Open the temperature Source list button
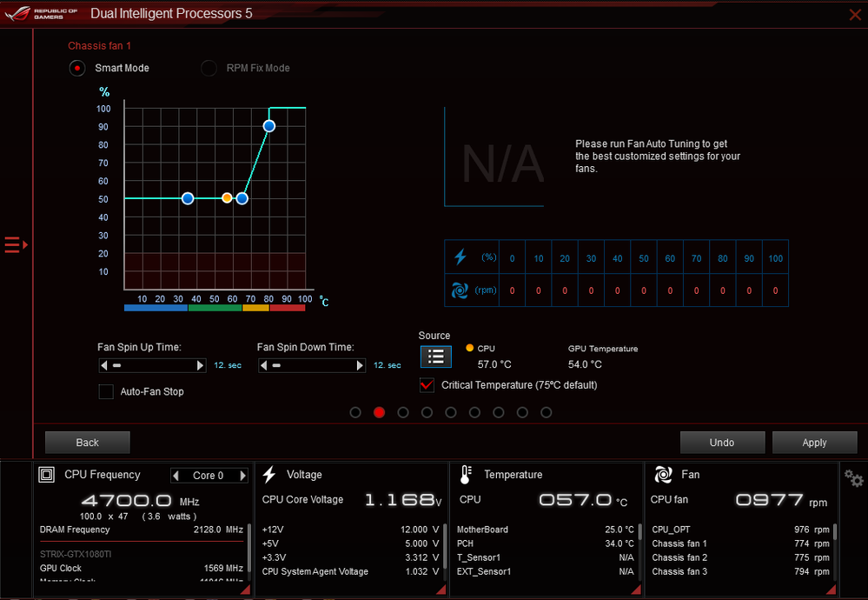This screenshot has width=868, height=600. [x=435, y=357]
